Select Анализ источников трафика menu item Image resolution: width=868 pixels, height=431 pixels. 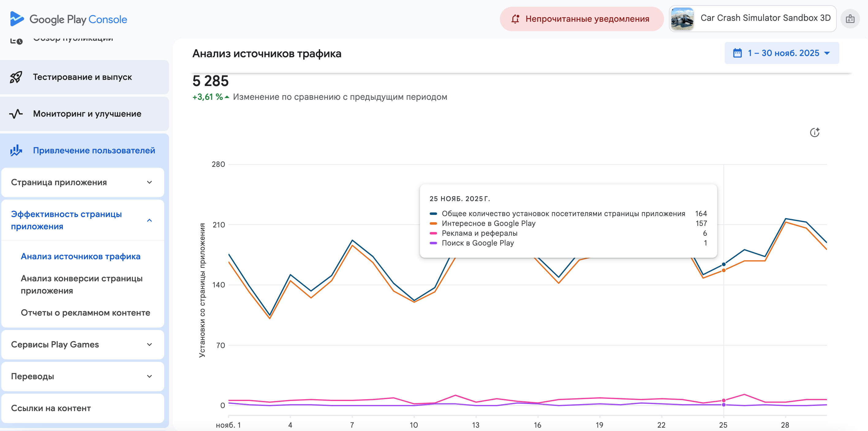(81, 256)
